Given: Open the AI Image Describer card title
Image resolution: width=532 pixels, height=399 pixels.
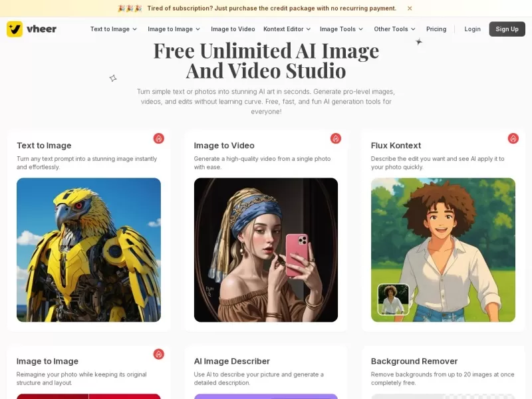Looking at the screenshot, I should tap(231, 361).
